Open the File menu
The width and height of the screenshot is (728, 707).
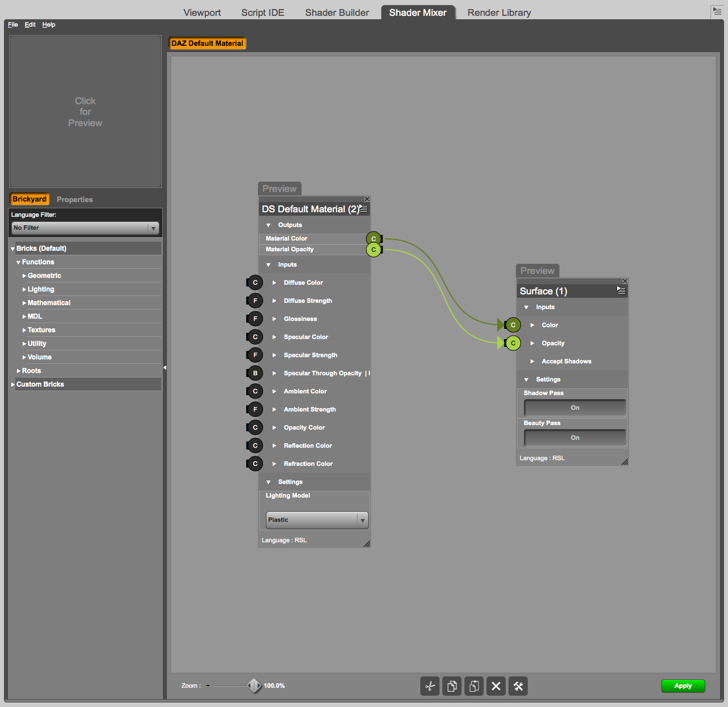tap(13, 24)
